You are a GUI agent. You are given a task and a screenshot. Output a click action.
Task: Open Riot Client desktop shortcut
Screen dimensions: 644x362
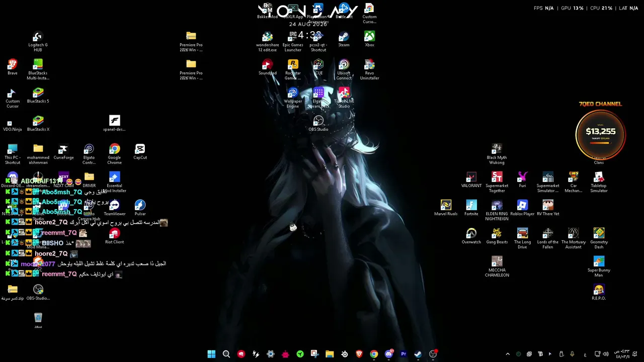pyautogui.click(x=114, y=236)
